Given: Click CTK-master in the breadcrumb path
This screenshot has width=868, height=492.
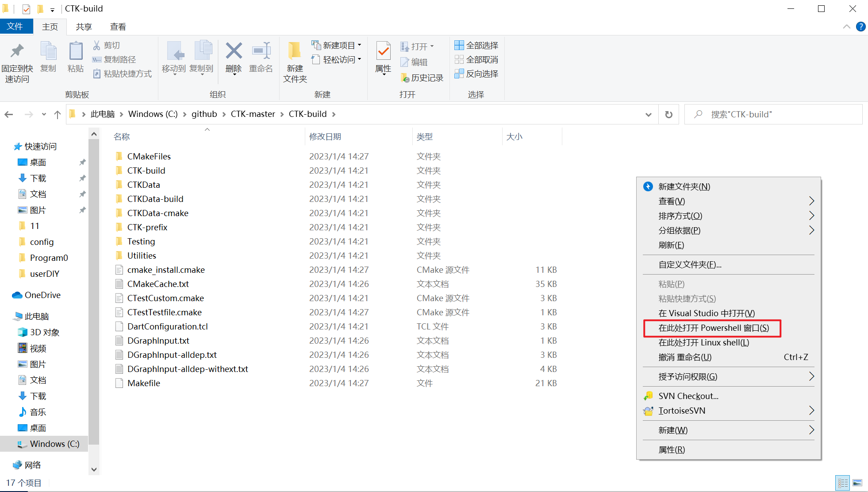Looking at the screenshot, I should [x=253, y=114].
